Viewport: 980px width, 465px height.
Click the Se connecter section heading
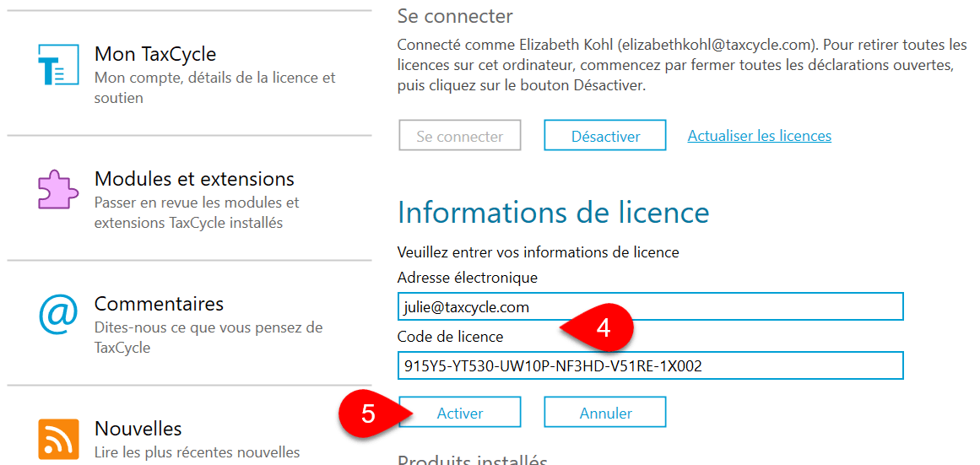(x=455, y=16)
